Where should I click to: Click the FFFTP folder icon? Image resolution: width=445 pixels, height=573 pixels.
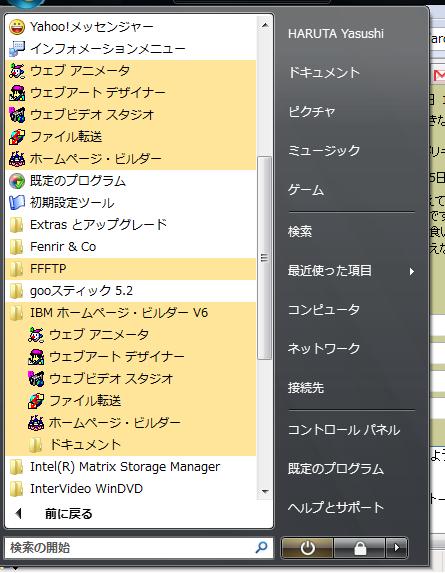[x=16, y=269]
